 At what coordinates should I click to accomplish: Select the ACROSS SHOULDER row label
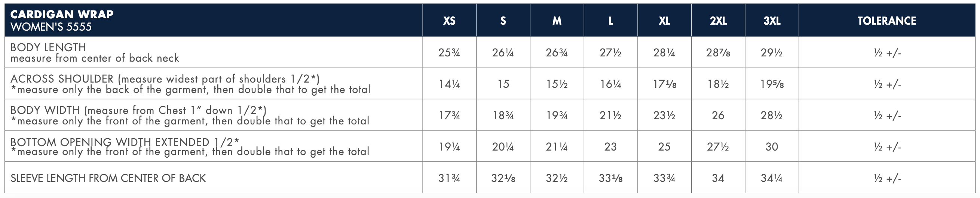62,79
